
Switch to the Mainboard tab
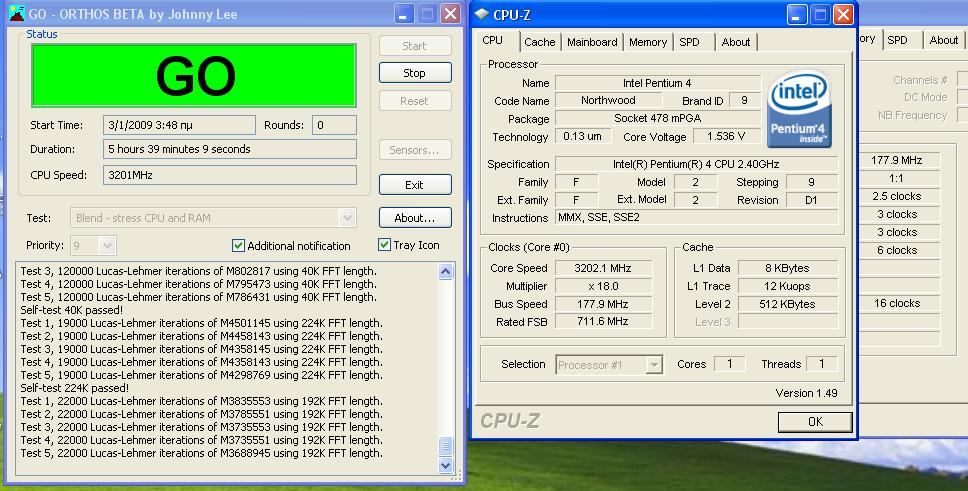point(591,42)
